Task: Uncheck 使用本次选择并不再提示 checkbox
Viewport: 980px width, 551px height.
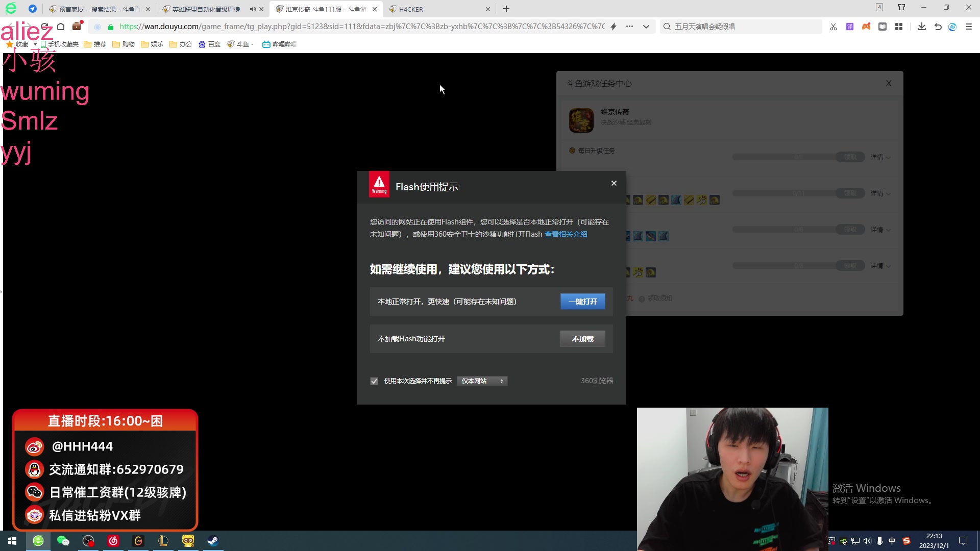Action: pos(374,381)
